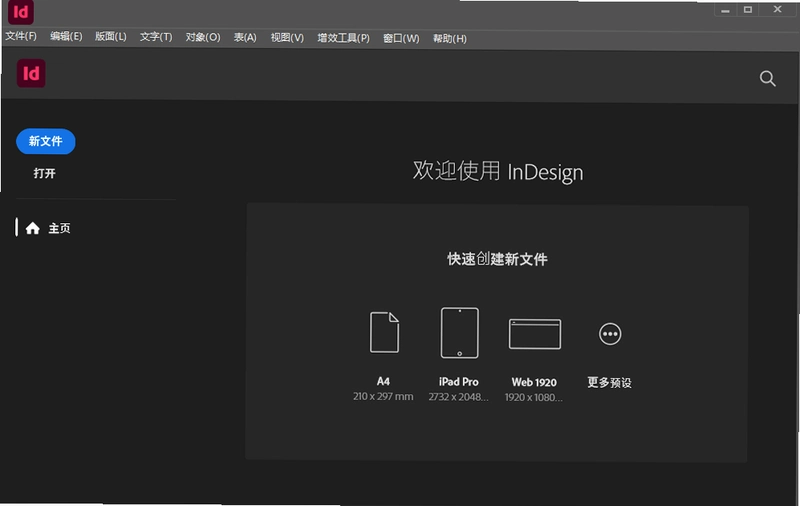
Task: Choose the A4 document preset icon
Action: (x=384, y=332)
